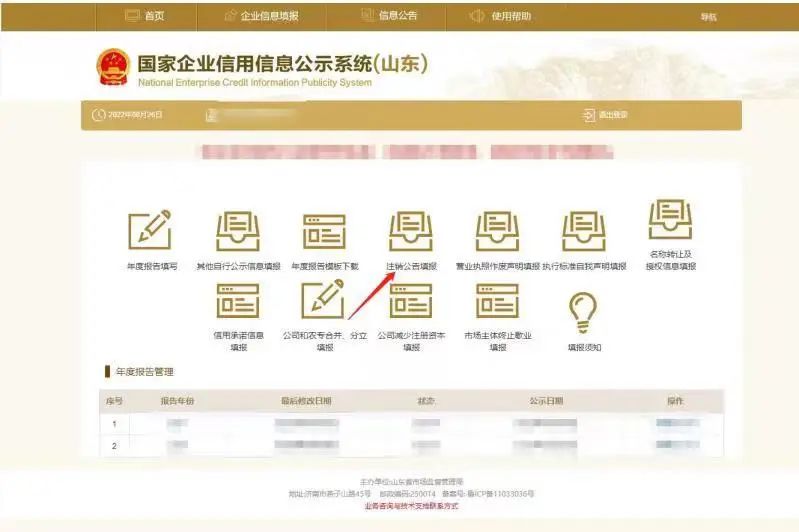Open 业务咨询与技术支持联系方式 footer link
Screen dimensions: 799x532
[x=411, y=506]
